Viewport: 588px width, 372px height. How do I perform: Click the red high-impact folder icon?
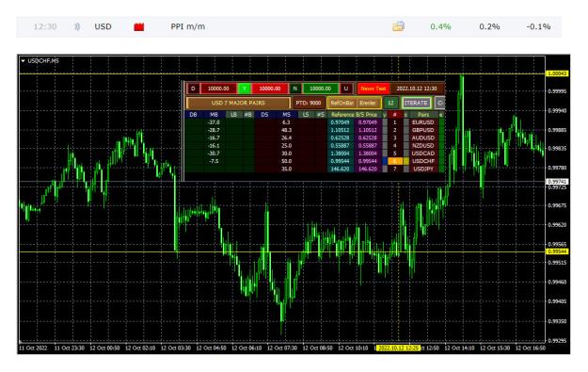tap(139, 26)
